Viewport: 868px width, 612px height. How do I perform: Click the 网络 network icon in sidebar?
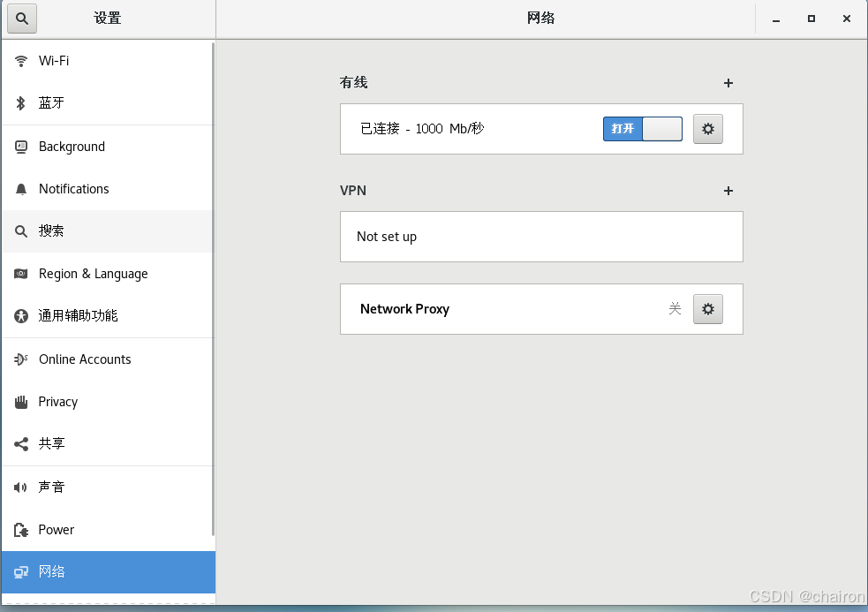coord(21,572)
